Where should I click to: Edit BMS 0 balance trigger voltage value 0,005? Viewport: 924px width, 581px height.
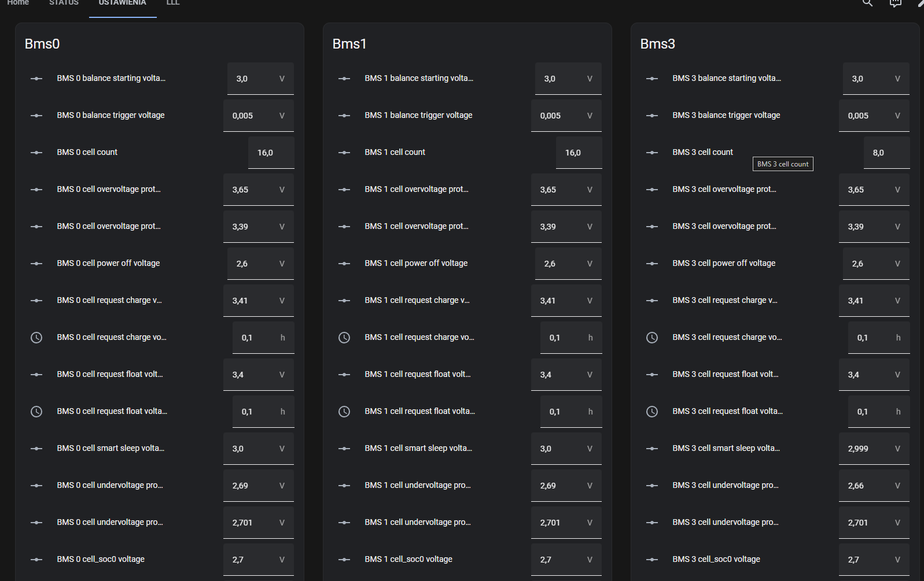click(x=259, y=116)
